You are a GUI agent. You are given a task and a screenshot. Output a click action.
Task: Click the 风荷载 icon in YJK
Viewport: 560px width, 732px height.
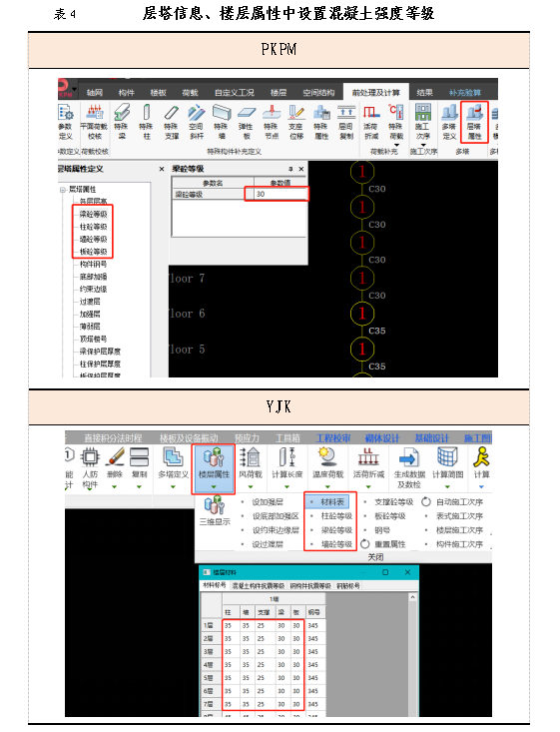(x=251, y=466)
